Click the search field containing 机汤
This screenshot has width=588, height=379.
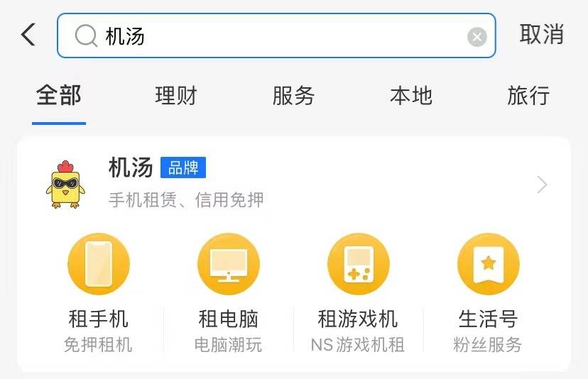pyautogui.click(x=276, y=35)
